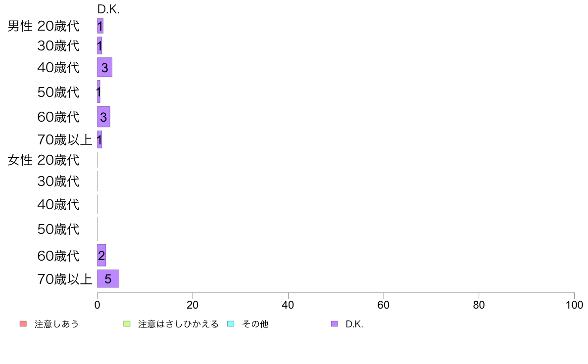This screenshot has width=588, height=364.
Task: Select the 注意はさしひかえる legend label
Action: pos(178,324)
